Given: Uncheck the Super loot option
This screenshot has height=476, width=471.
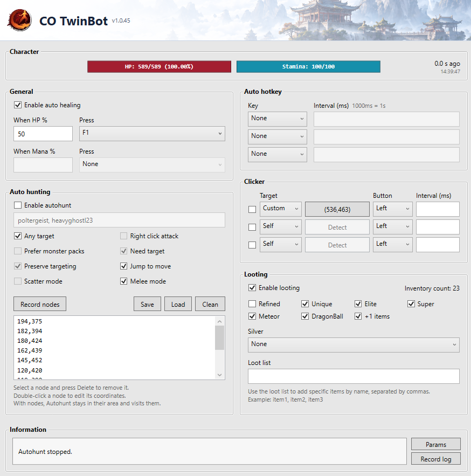Looking at the screenshot, I should point(411,304).
